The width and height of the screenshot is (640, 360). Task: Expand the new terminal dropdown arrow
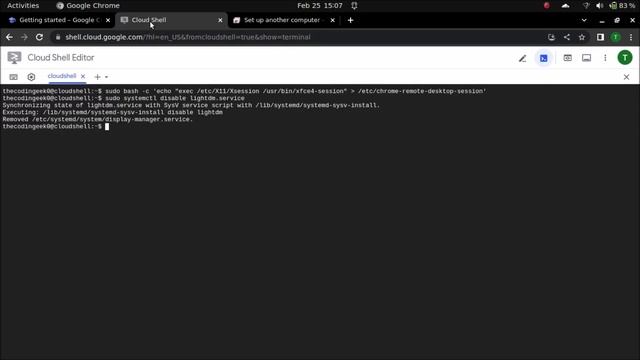click(x=107, y=77)
